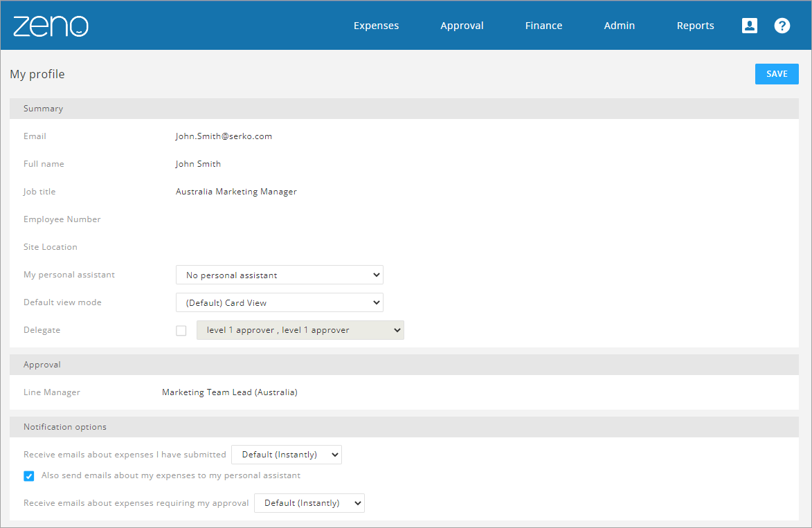The height and width of the screenshot is (528, 812).
Task: Open the Approval menu
Action: tap(462, 26)
